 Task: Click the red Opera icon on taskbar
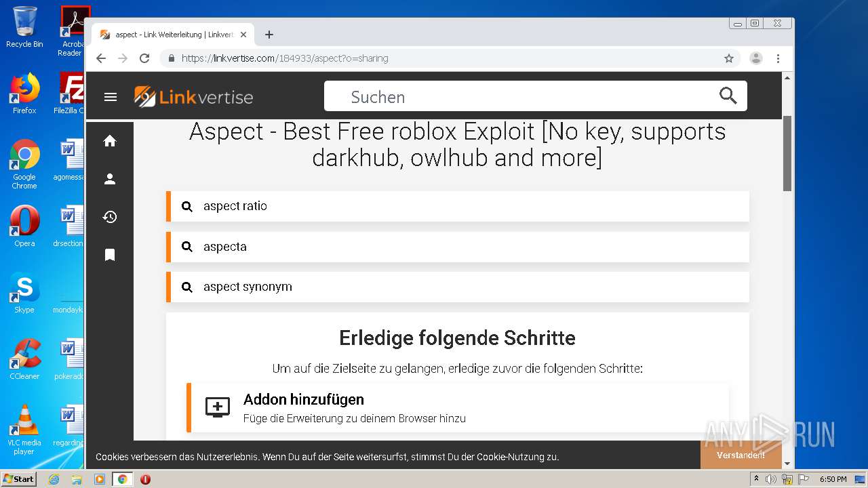145,479
